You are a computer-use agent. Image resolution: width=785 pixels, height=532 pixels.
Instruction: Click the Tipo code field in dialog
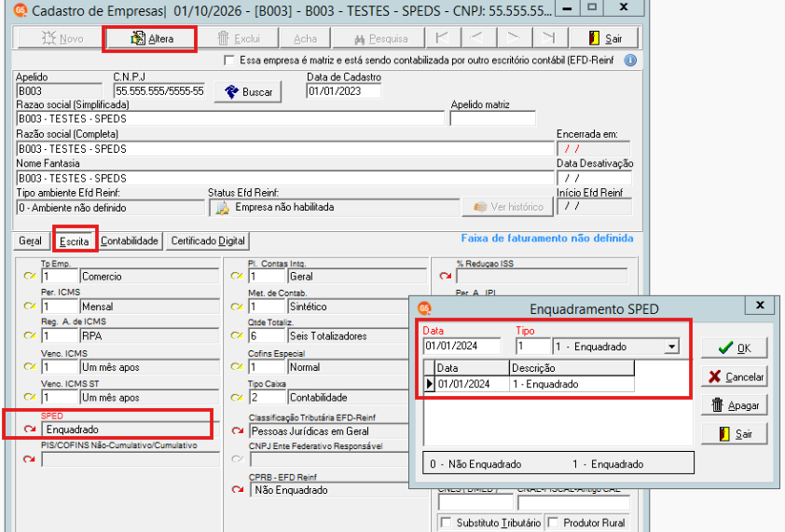[x=533, y=346]
